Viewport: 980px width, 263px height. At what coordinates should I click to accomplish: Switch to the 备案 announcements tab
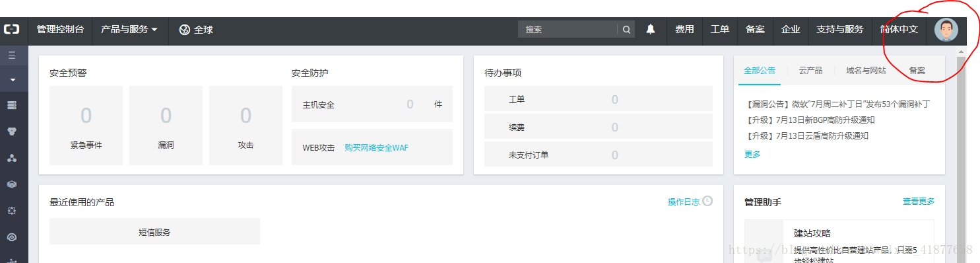click(917, 70)
